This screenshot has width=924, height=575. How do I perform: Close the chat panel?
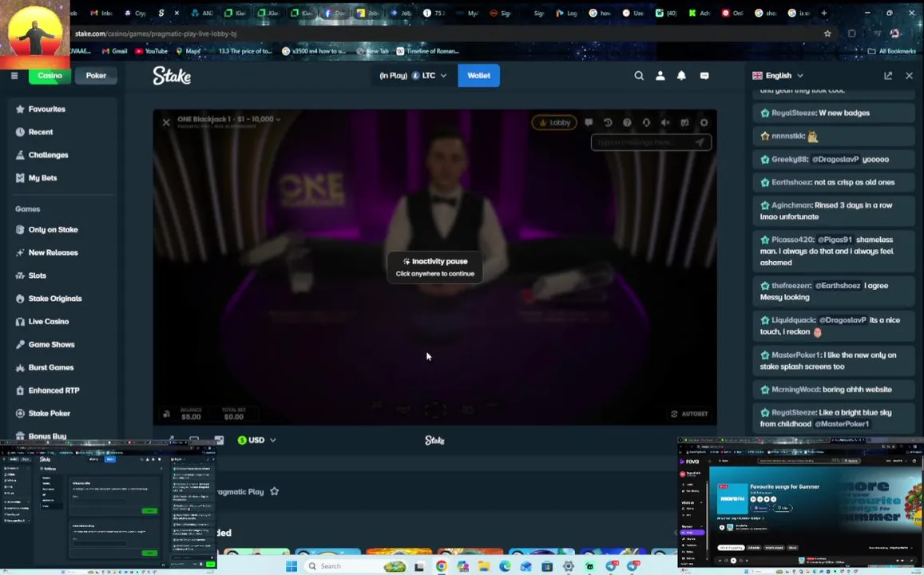point(910,75)
